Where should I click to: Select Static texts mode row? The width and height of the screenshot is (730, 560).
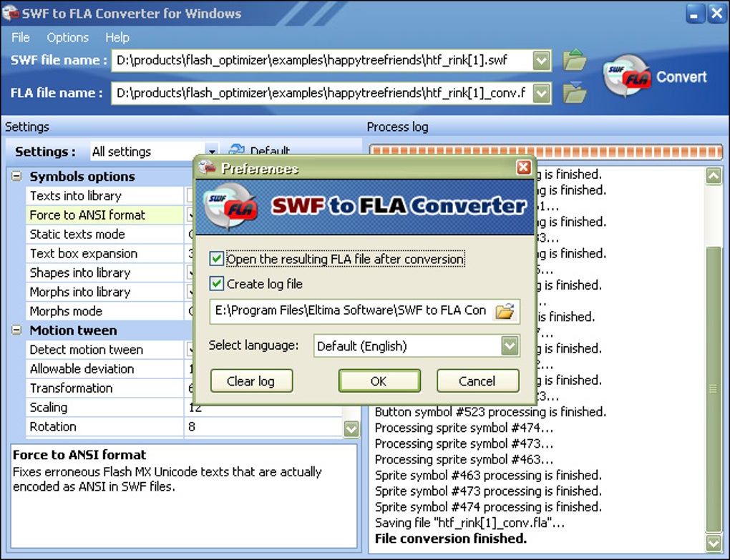click(x=104, y=234)
